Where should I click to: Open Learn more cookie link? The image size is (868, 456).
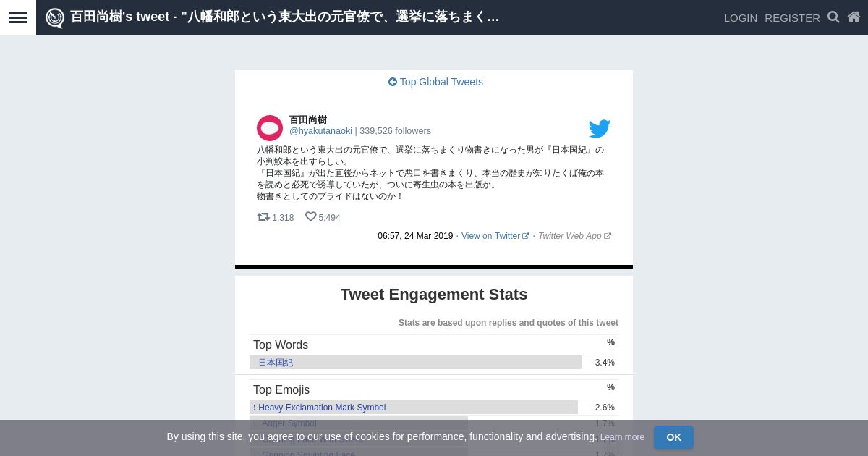click(x=622, y=437)
